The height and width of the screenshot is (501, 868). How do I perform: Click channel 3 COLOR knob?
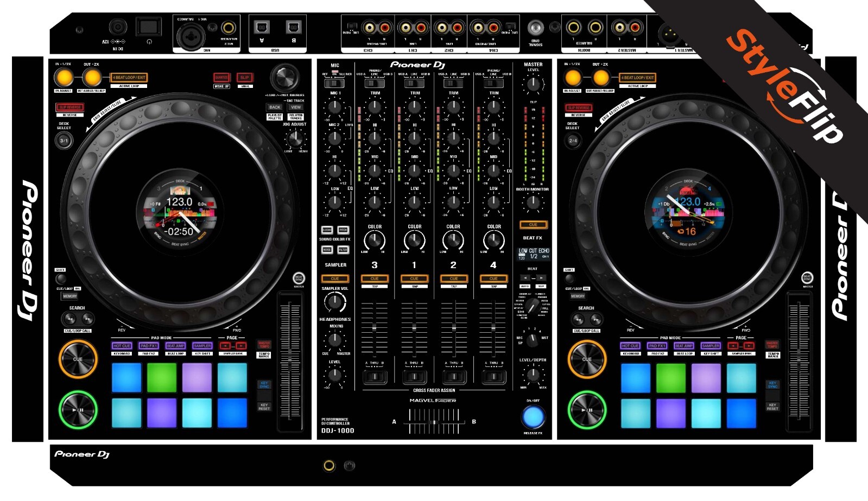click(x=375, y=240)
